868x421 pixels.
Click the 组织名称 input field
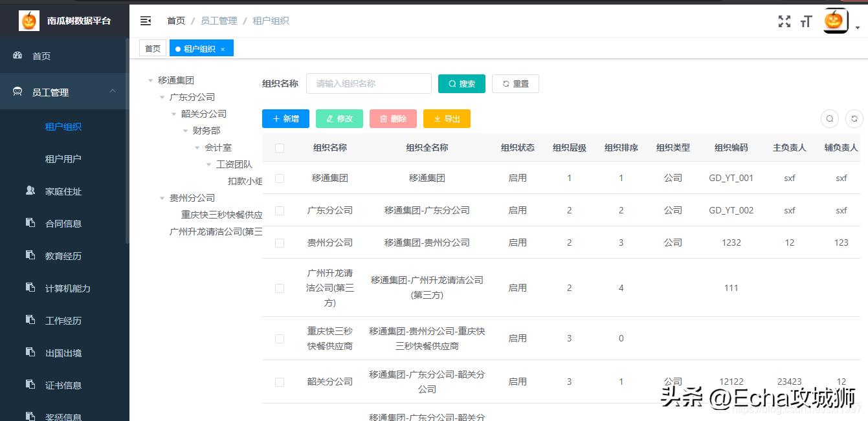coord(369,83)
